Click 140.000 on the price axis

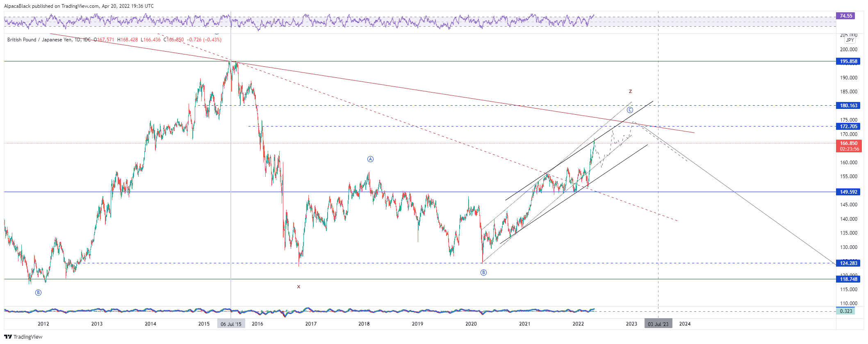pyautogui.click(x=848, y=219)
